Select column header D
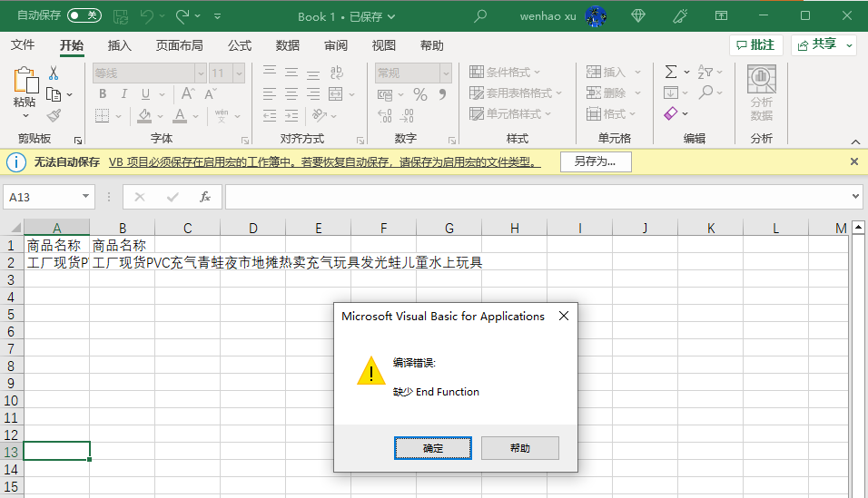 [253, 228]
